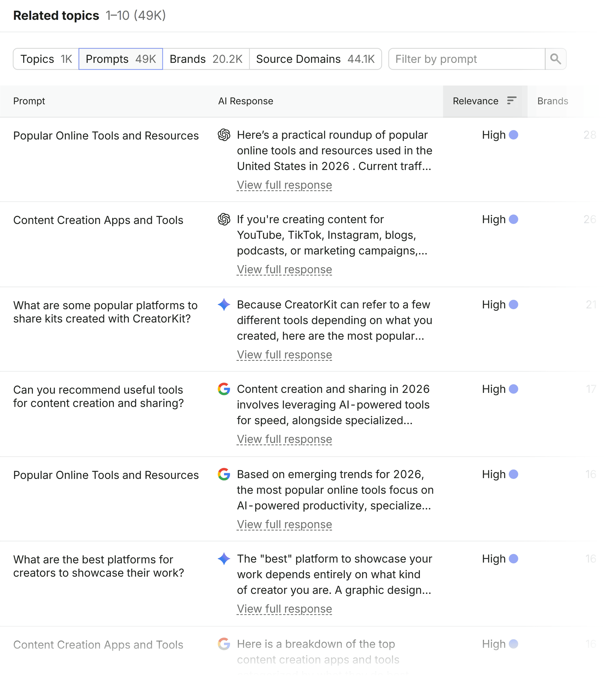The width and height of the screenshot is (616, 683).
Task: Sort by the Relevance column header
Action: (x=485, y=101)
